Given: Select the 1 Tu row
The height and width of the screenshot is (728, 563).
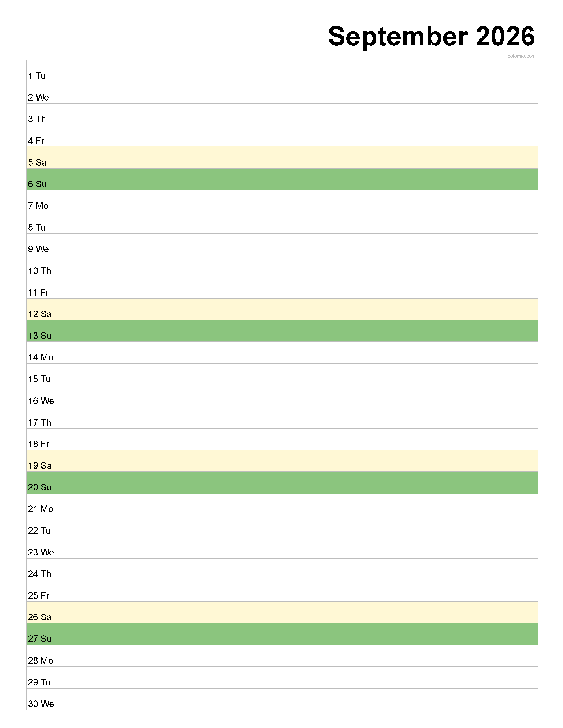Looking at the screenshot, I should [282, 71].
